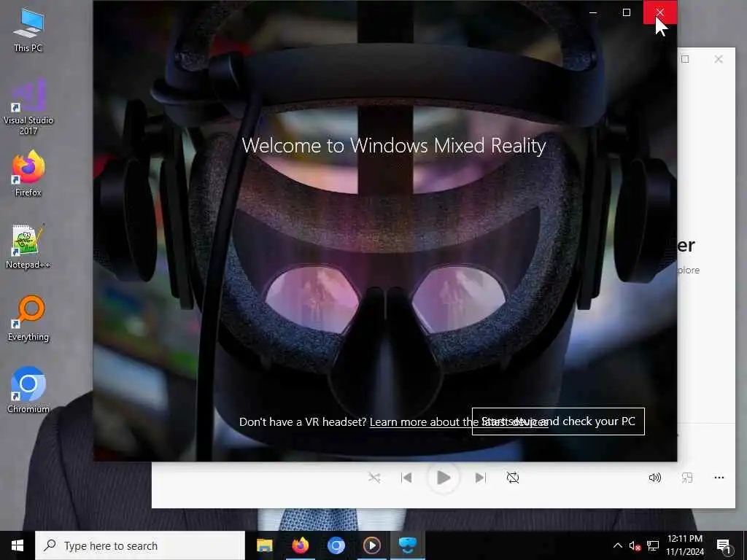Select Mixed Reality Portal taskbar icon
747x560 pixels.
[407, 545]
